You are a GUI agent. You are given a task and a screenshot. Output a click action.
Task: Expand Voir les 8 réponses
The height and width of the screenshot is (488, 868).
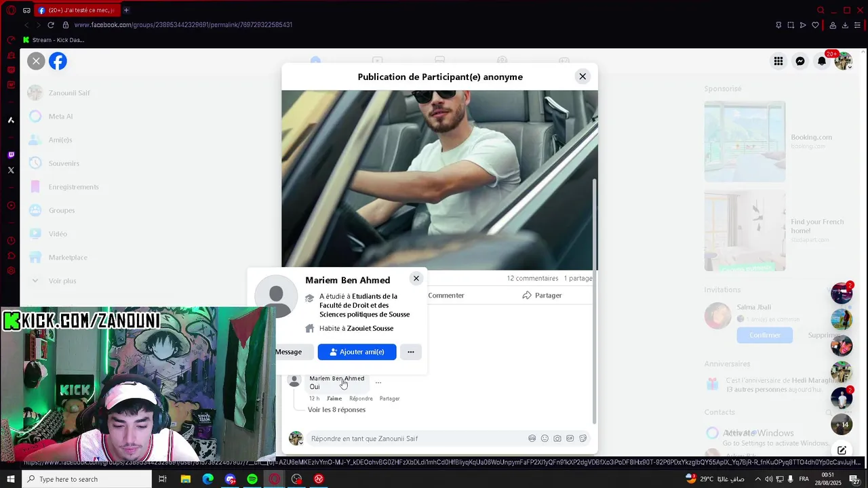click(336, 409)
